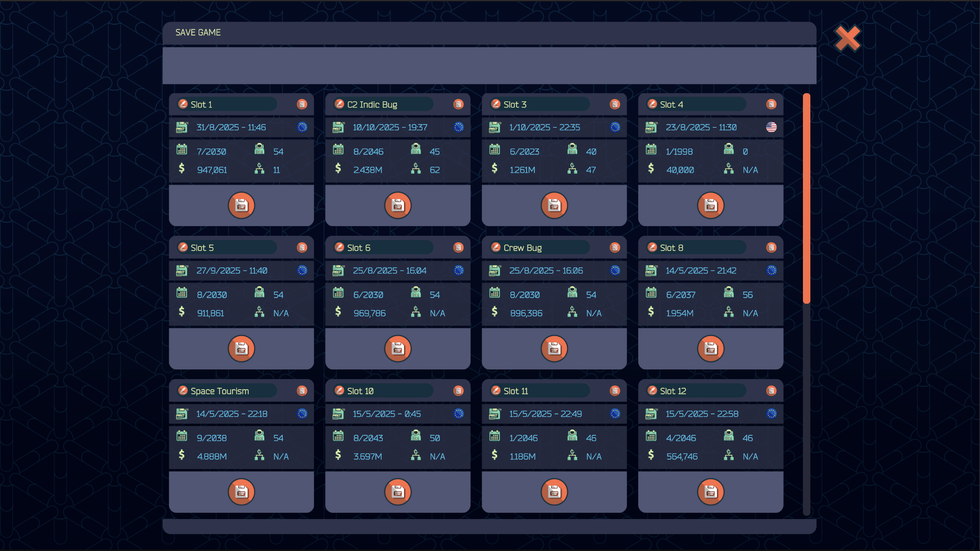The image size is (980, 551).
Task: Save game to Slot 1
Action: [x=241, y=205]
